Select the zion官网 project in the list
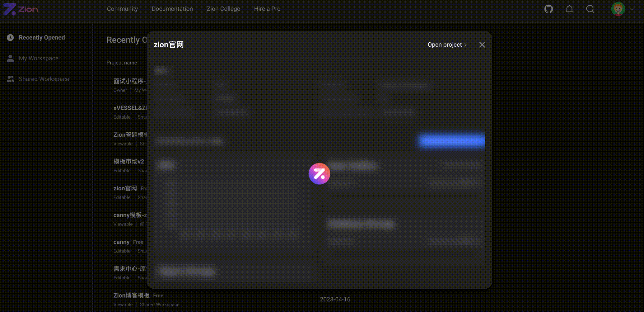The width and height of the screenshot is (644, 312). click(x=125, y=188)
